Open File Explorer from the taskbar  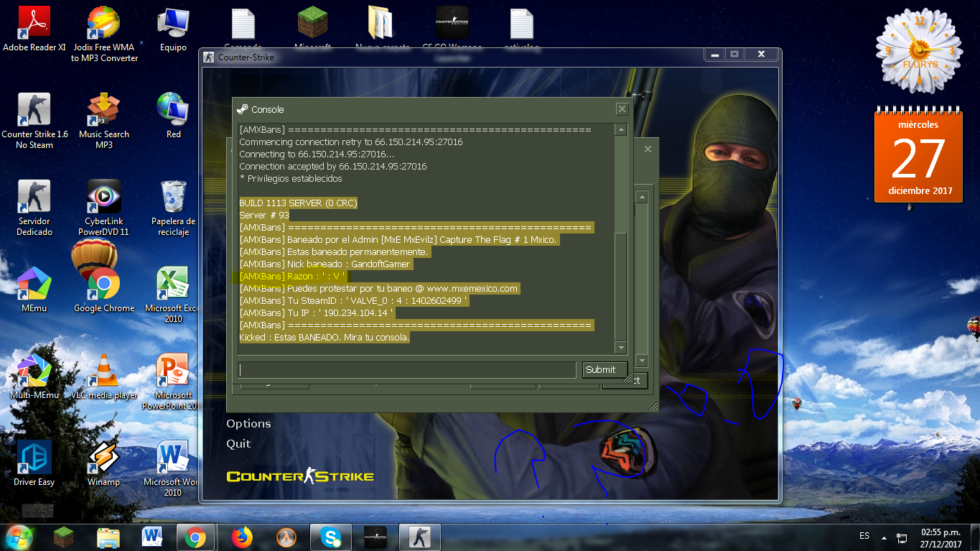108,537
